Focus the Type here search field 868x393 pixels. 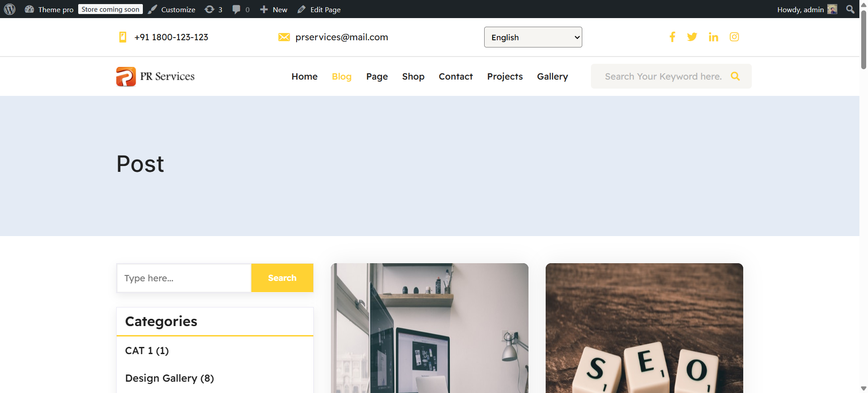click(184, 278)
